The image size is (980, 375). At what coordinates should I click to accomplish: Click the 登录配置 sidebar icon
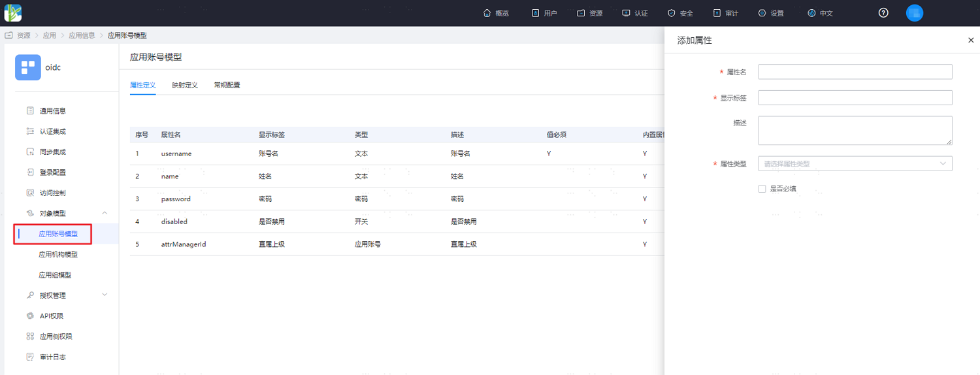tap(30, 172)
